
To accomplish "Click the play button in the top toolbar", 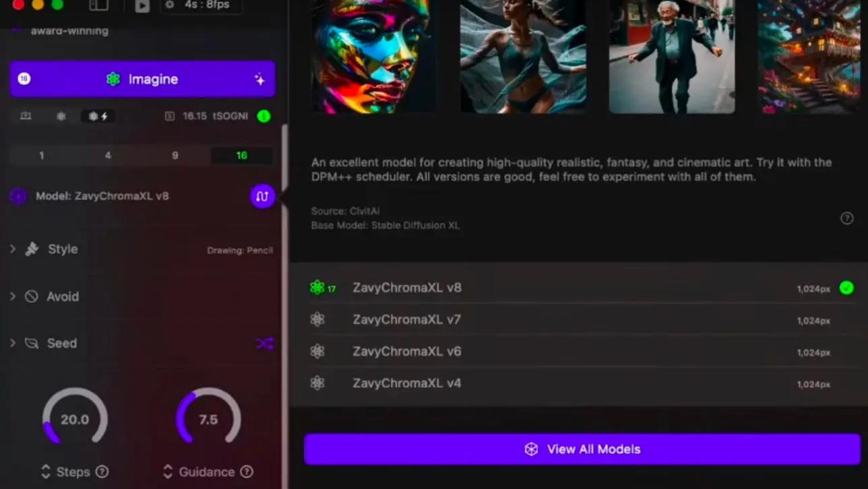I will (142, 6).
